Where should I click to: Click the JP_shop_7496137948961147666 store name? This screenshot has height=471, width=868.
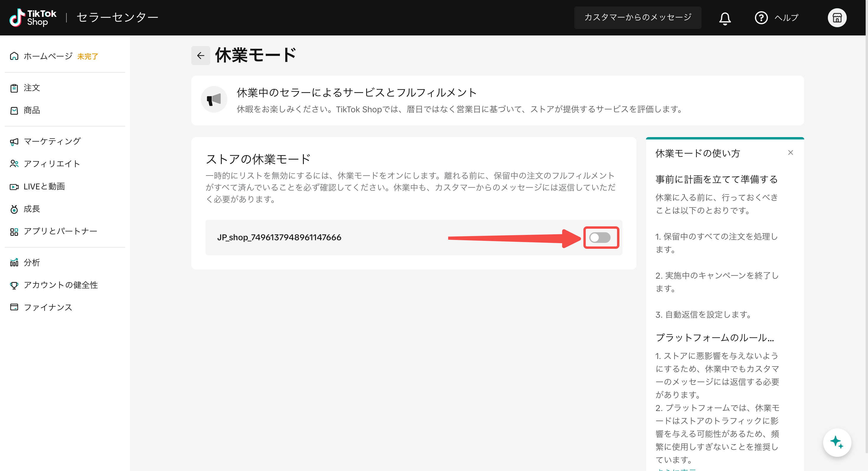tap(279, 237)
